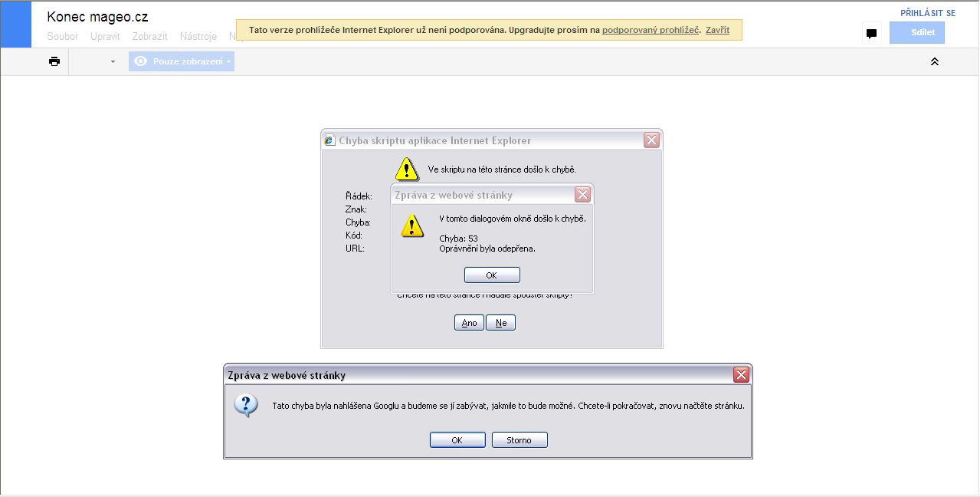Open the small dropdown arrow next to the print icon

click(x=113, y=61)
